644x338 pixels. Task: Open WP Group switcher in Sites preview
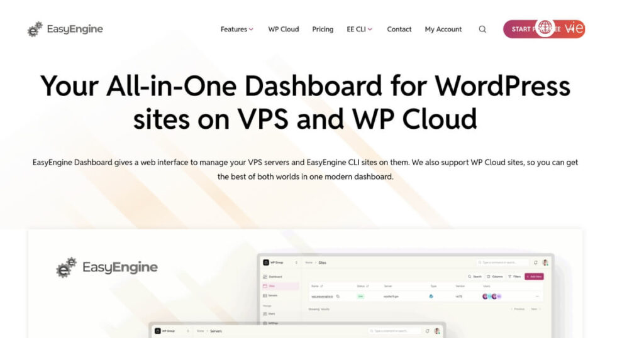[x=280, y=263]
